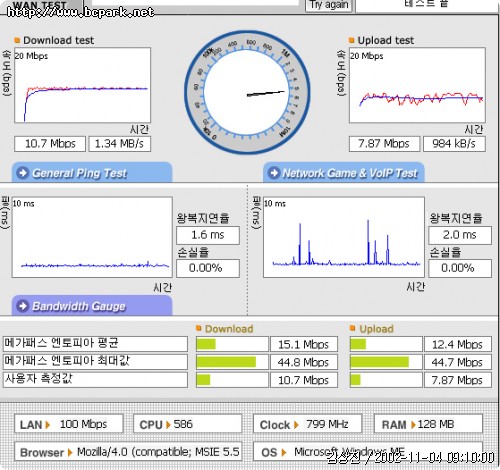Click the Try again button
The height and width of the screenshot is (470, 500).
click(328, 5)
